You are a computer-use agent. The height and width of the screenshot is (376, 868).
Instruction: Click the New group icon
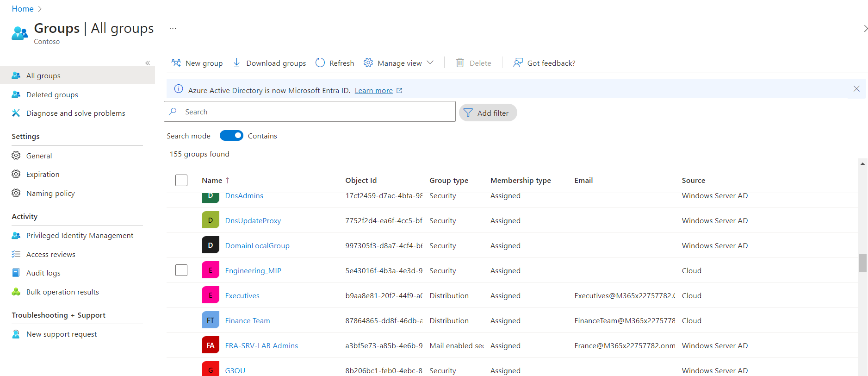coord(176,63)
